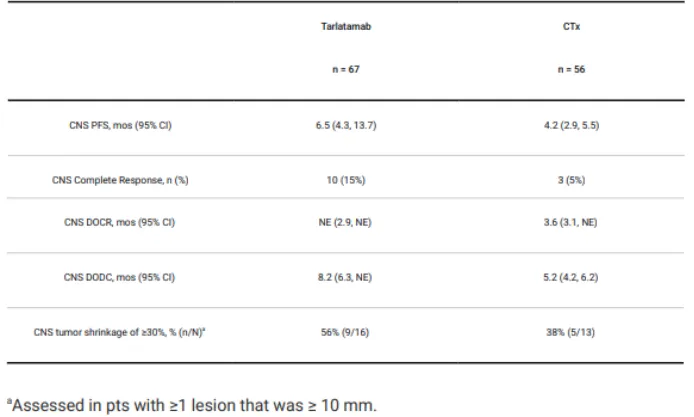This screenshot has height=417, width=694.
Task: Select the n = 67 sample size text
Action: pyautogui.click(x=346, y=69)
